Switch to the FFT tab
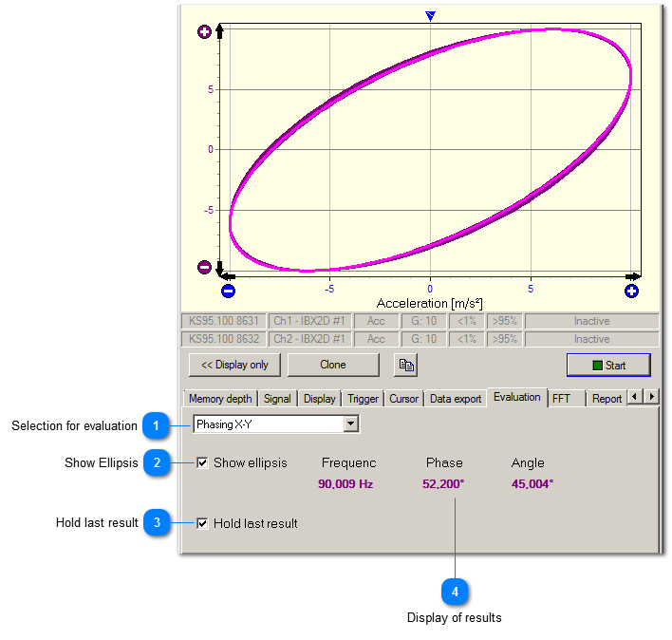 pos(562,399)
